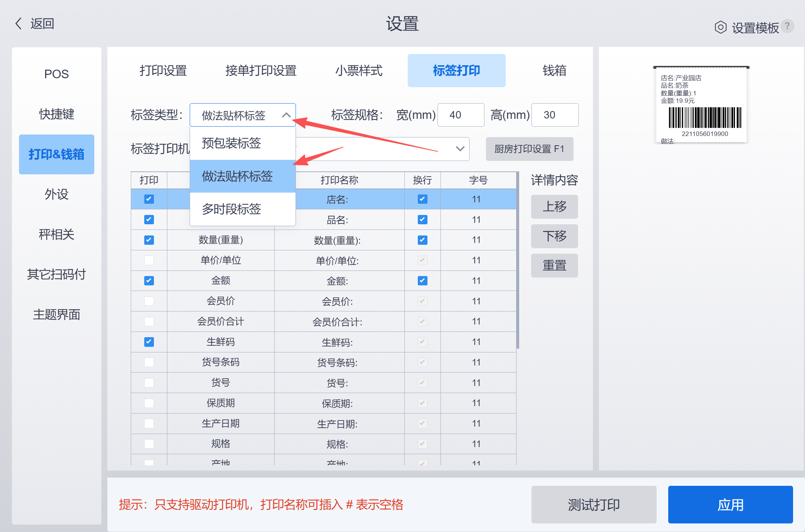The width and height of the screenshot is (805, 532).
Task: Click the 测试打印 button
Action: click(x=594, y=505)
